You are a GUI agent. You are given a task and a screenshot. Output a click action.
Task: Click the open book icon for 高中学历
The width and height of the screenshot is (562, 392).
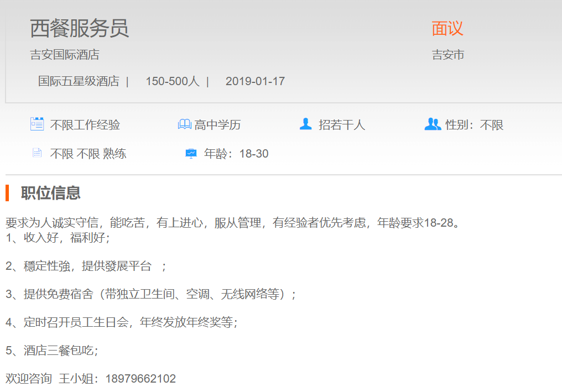pyautogui.click(x=184, y=124)
